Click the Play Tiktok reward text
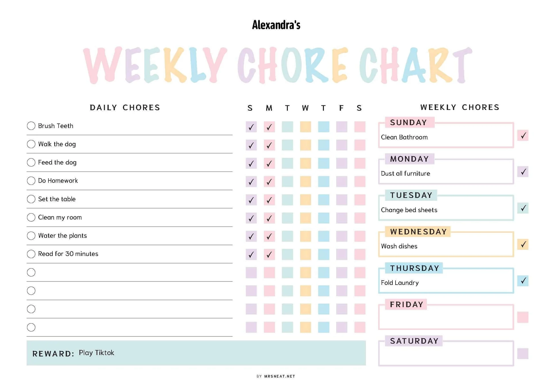Image resolution: width=555 pixels, height=392 pixels. 96,353
